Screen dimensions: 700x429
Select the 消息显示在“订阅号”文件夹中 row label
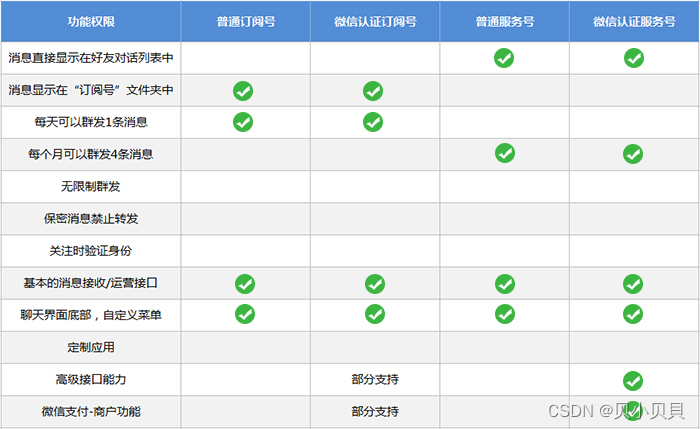[x=91, y=90]
